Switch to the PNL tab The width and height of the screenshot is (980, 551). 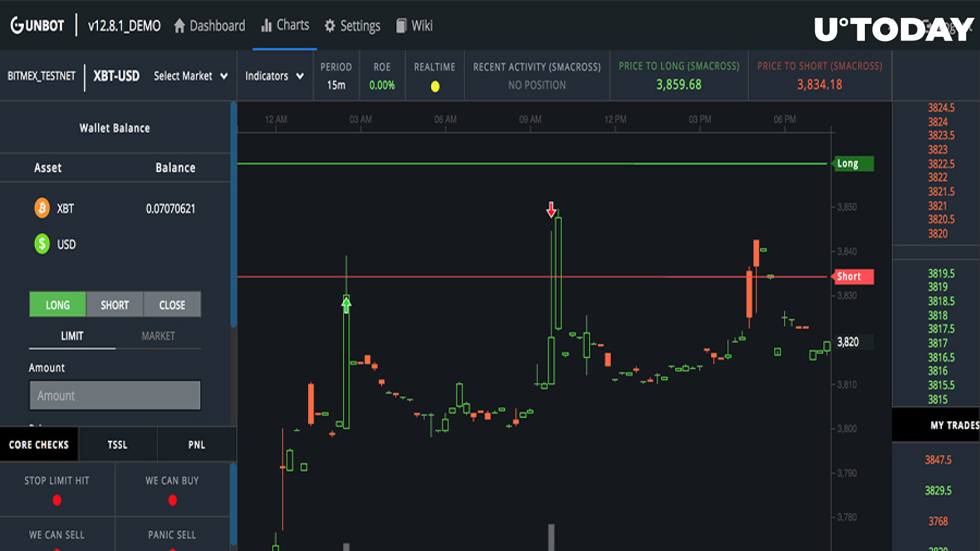pyautogui.click(x=197, y=444)
